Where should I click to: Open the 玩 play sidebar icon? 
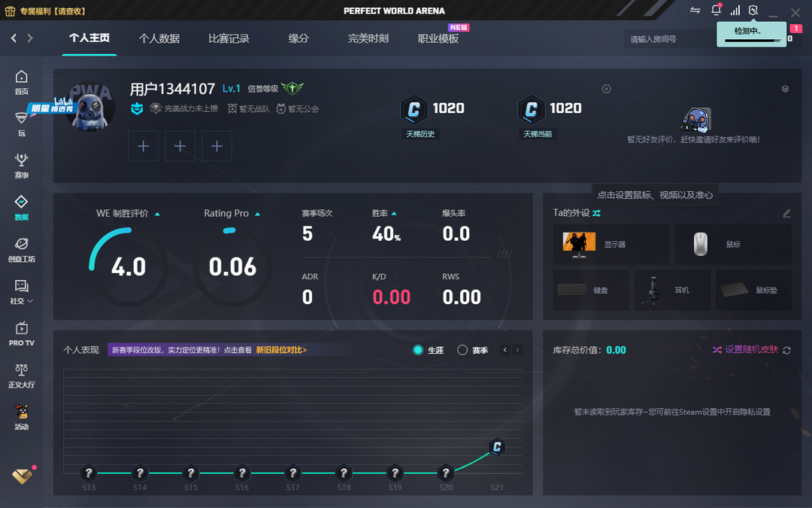pos(21,124)
